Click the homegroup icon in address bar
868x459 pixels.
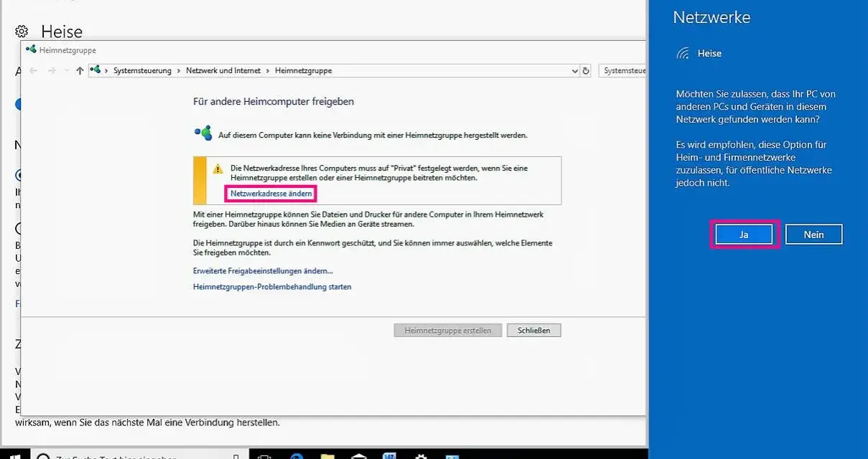[x=96, y=70]
